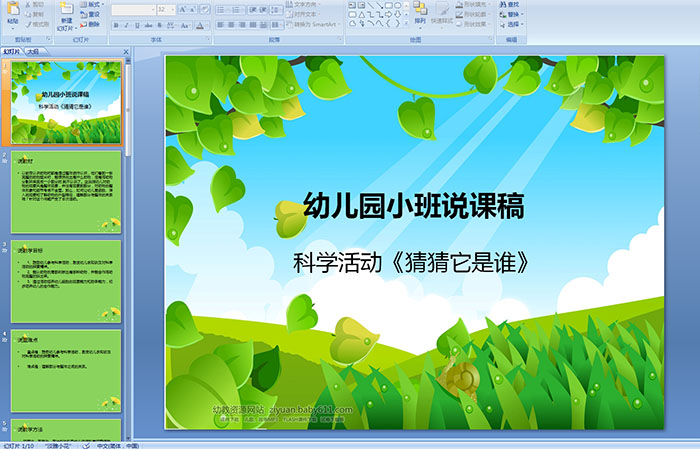Select the Oval shape
Screen dimensions: 700x449
point(398,5)
